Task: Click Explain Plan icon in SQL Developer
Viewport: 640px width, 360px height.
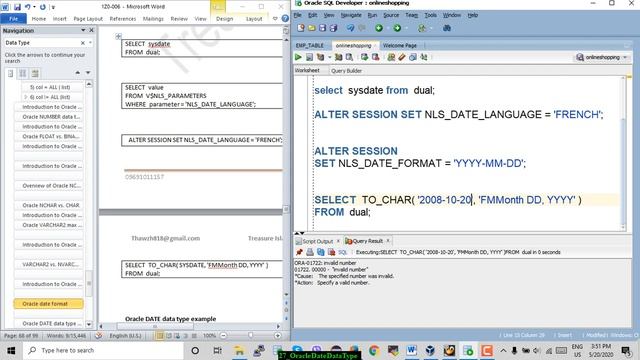Action: (x=320, y=57)
